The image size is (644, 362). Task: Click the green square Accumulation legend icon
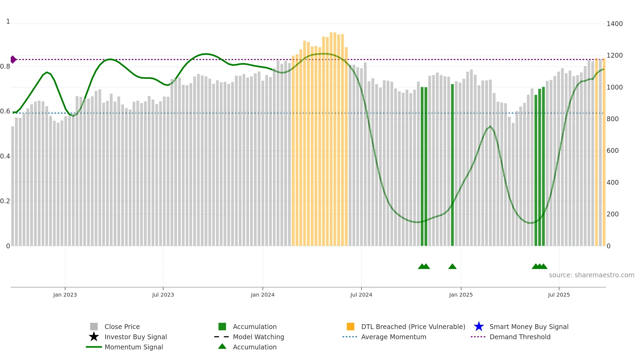(x=222, y=327)
